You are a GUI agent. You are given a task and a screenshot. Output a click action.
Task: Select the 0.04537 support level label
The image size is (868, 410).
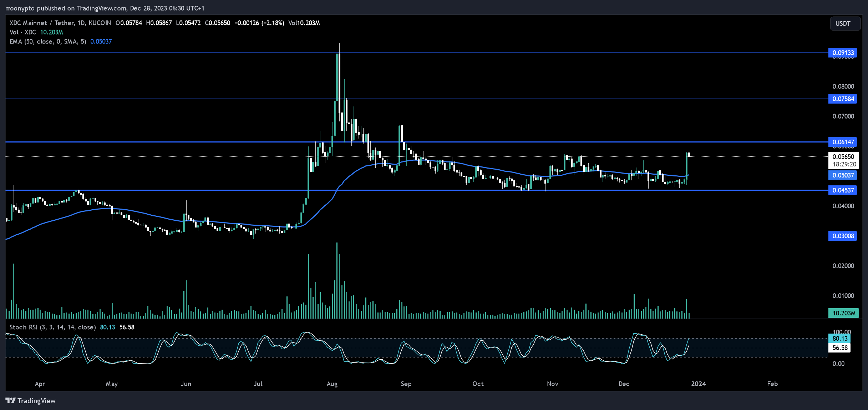pos(843,190)
